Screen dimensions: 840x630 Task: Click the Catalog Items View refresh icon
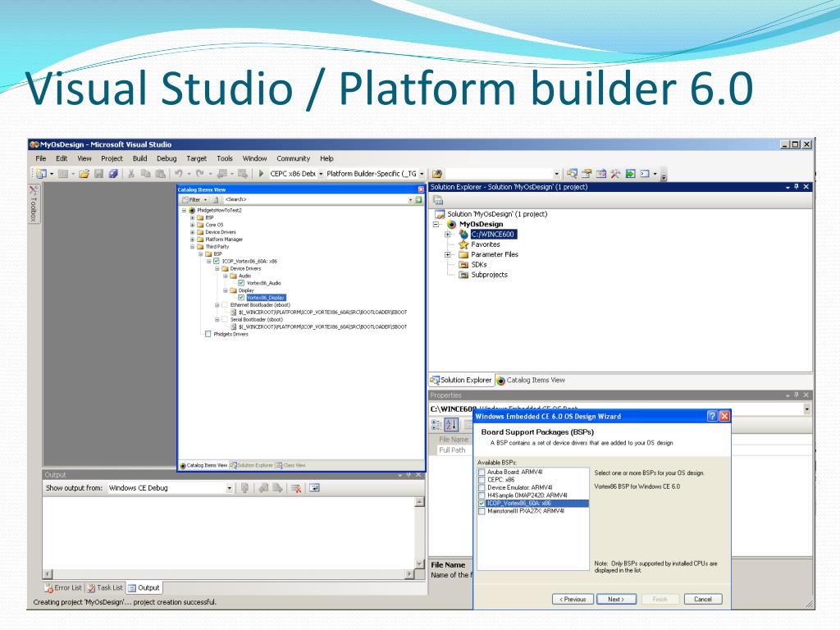coord(216,200)
